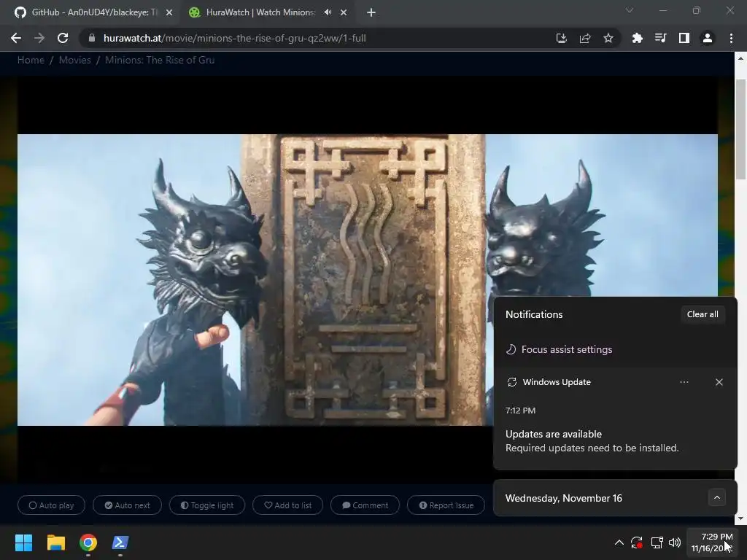Clear all notifications
Viewport: 747px width, 560px height.
coord(703,314)
